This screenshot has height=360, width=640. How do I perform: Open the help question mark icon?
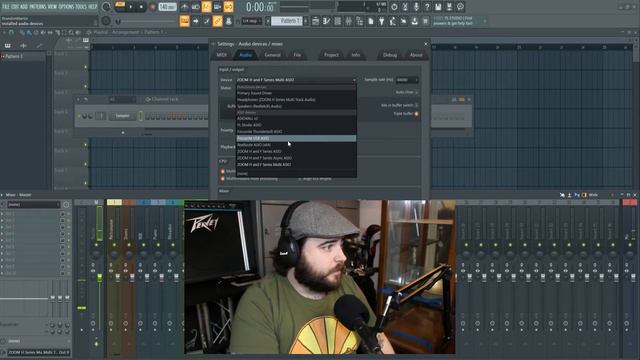(x=427, y=7)
